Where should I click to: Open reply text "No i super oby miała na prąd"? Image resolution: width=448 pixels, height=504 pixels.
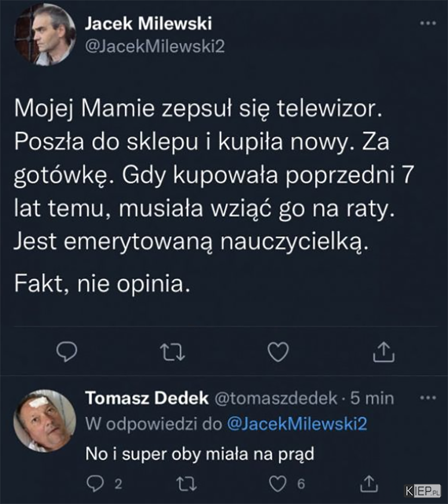200,454
